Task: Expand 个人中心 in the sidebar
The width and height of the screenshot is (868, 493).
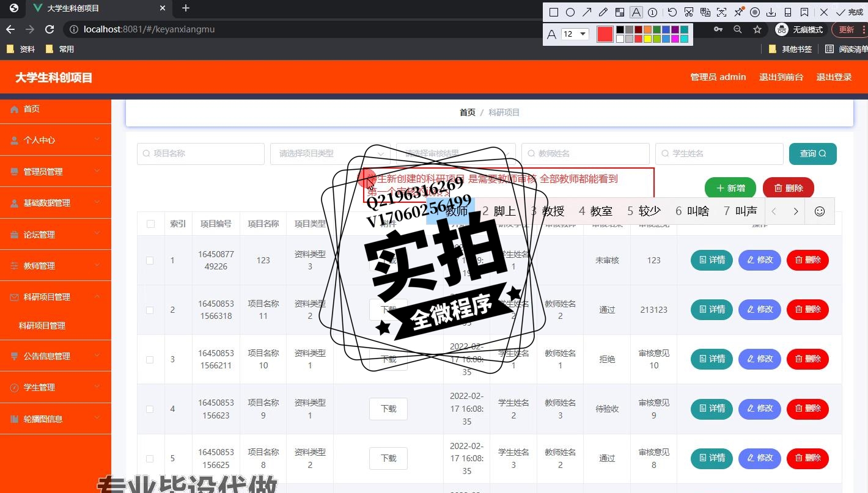Action: point(56,140)
